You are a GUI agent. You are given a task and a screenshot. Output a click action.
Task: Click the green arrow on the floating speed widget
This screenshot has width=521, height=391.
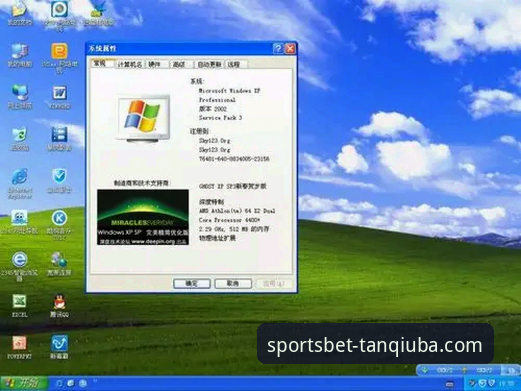pos(425,370)
